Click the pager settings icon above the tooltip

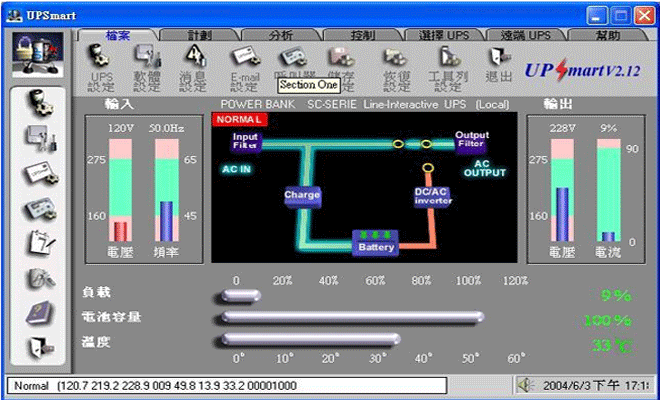click(x=293, y=59)
